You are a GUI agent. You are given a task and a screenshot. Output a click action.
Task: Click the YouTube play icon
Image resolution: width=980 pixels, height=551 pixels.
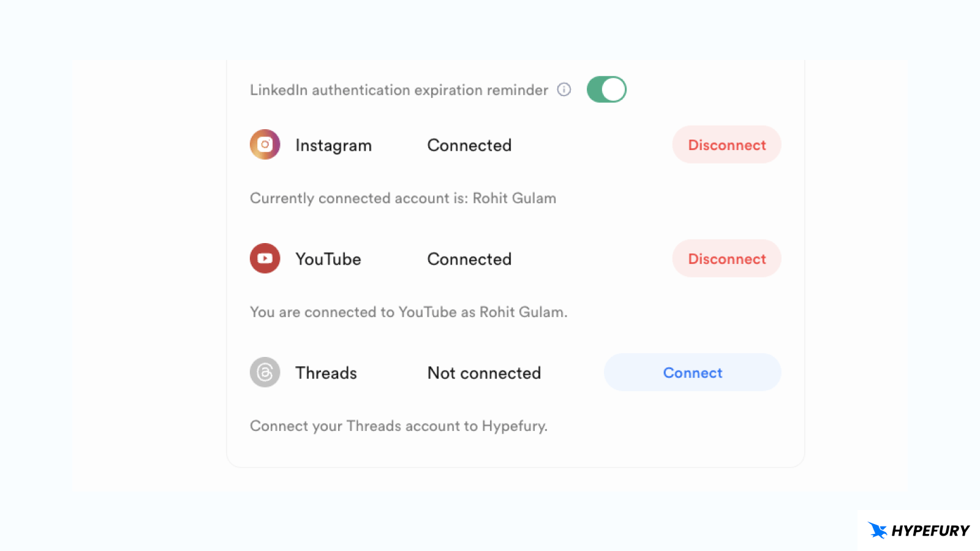264,258
